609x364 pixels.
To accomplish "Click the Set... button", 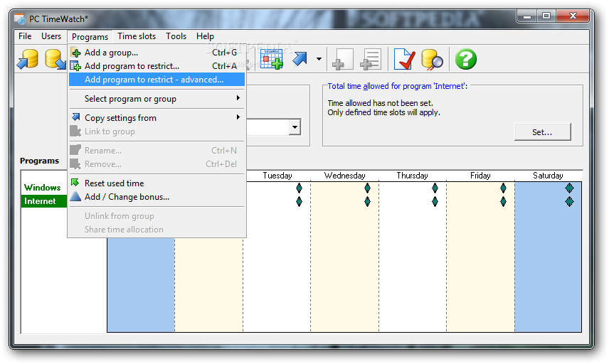I will [x=543, y=132].
